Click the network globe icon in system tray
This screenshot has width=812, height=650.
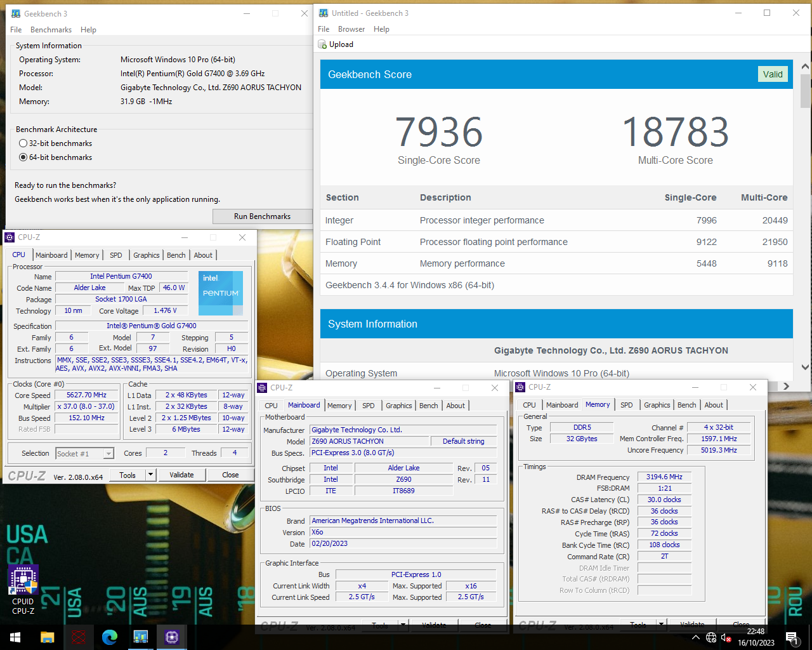tap(711, 637)
